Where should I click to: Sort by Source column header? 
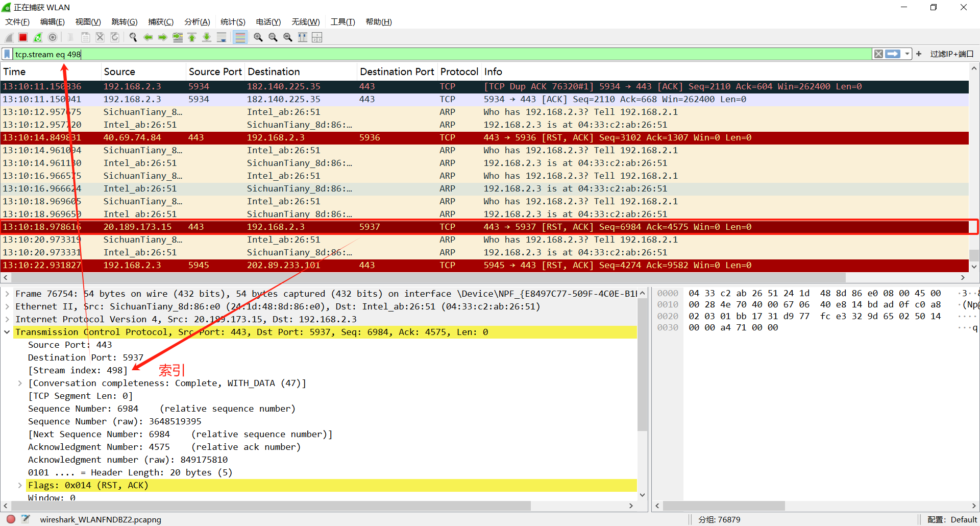pyautogui.click(x=143, y=72)
